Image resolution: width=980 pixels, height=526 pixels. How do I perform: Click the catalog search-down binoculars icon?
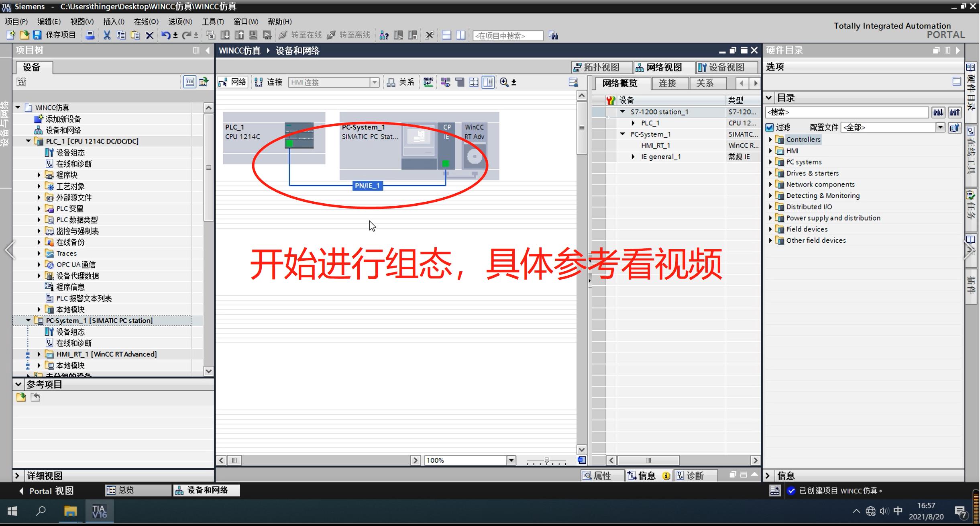coord(938,112)
